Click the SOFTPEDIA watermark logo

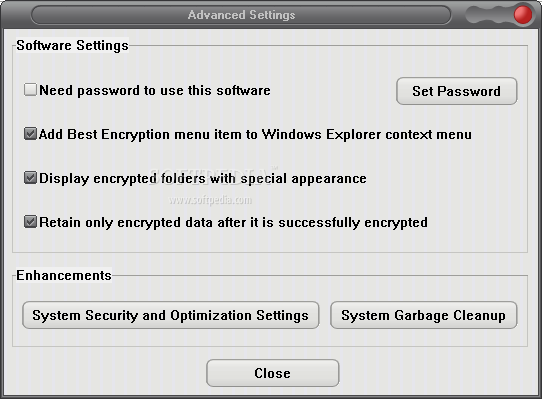(x=214, y=176)
